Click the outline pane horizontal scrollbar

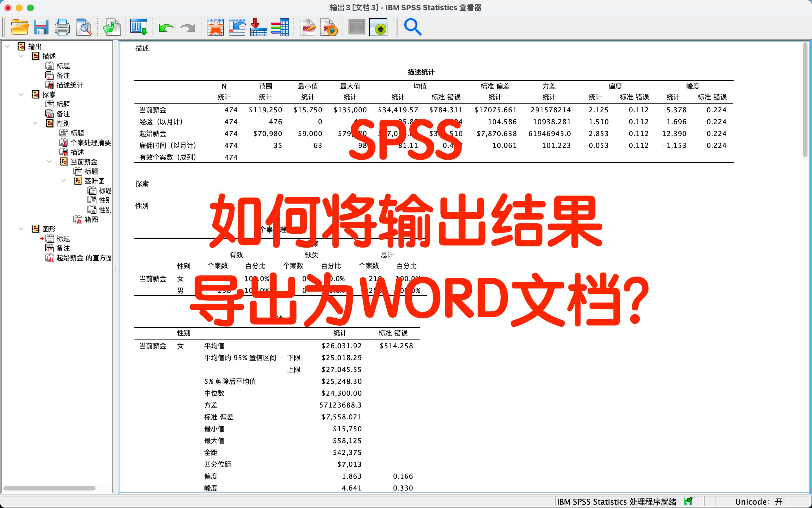pyautogui.click(x=49, y=488)
